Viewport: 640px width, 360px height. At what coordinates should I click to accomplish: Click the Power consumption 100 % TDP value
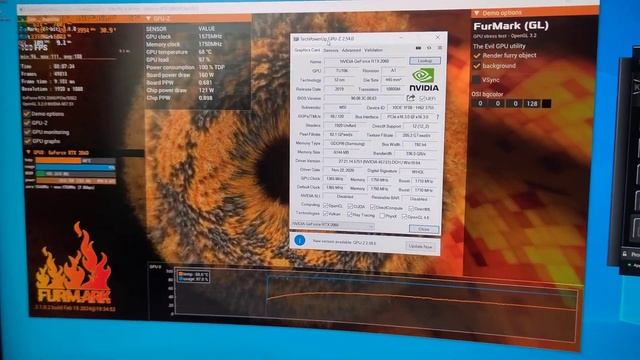tap(211, 67)
